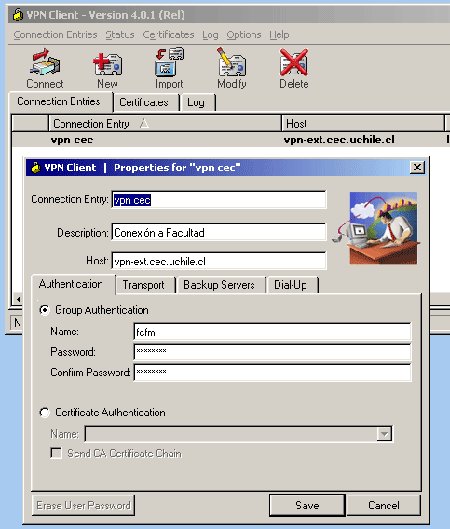The image size is (450, 529).
Task: Click the Host input field
Action: click(x=219, y=261)
